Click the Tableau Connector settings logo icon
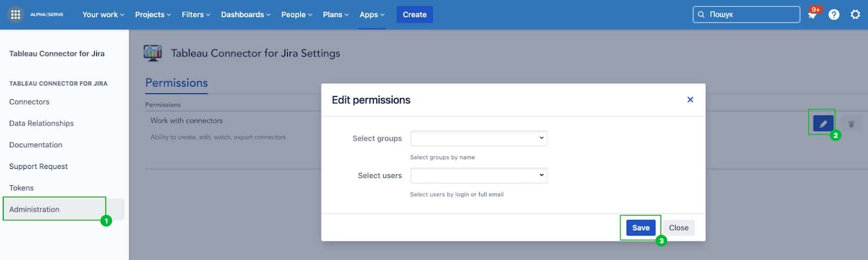Screen dimensions: 868x260 pyautogui.click(x=152, y=53)
